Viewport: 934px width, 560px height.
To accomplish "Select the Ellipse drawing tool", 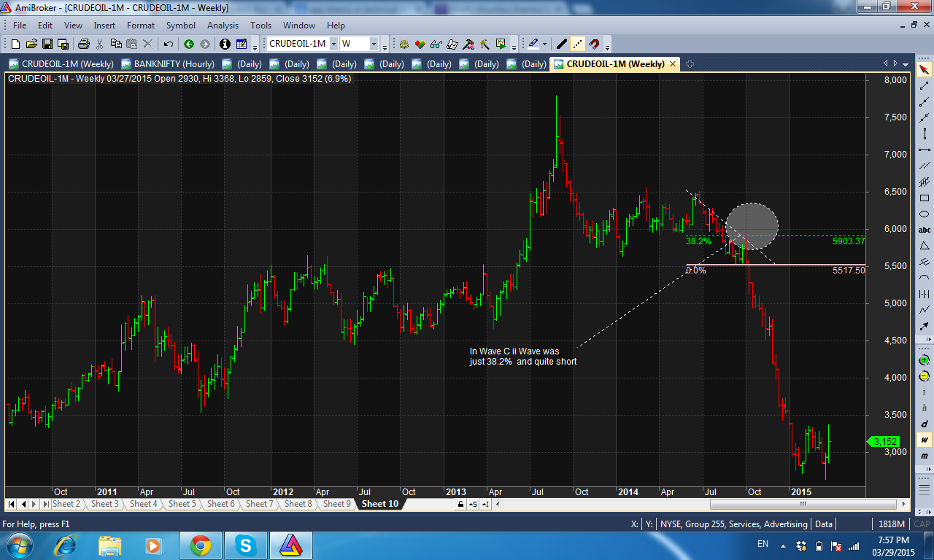I will pos(924,213).
